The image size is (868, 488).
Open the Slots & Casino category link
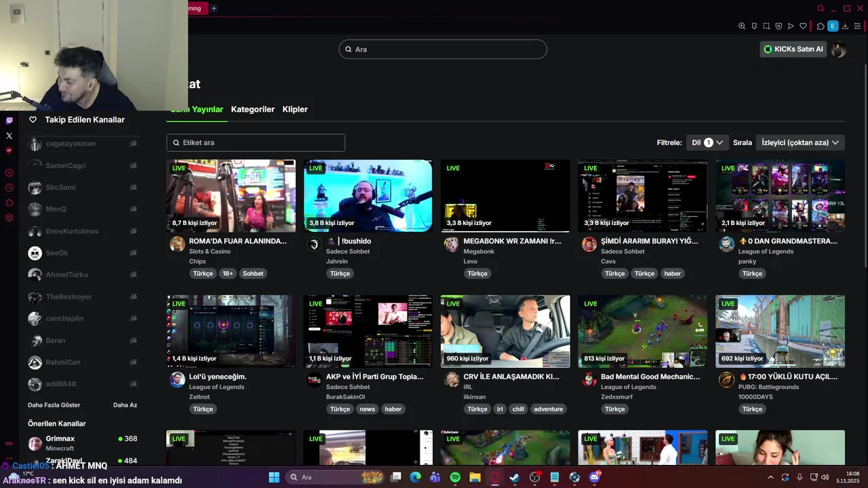pos(210,251)
